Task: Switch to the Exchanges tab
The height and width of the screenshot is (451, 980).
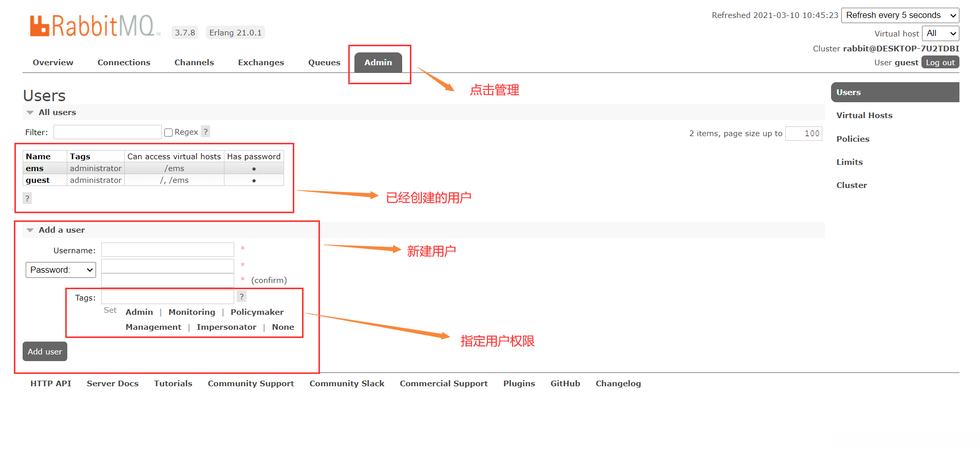Action: [261, 63]
